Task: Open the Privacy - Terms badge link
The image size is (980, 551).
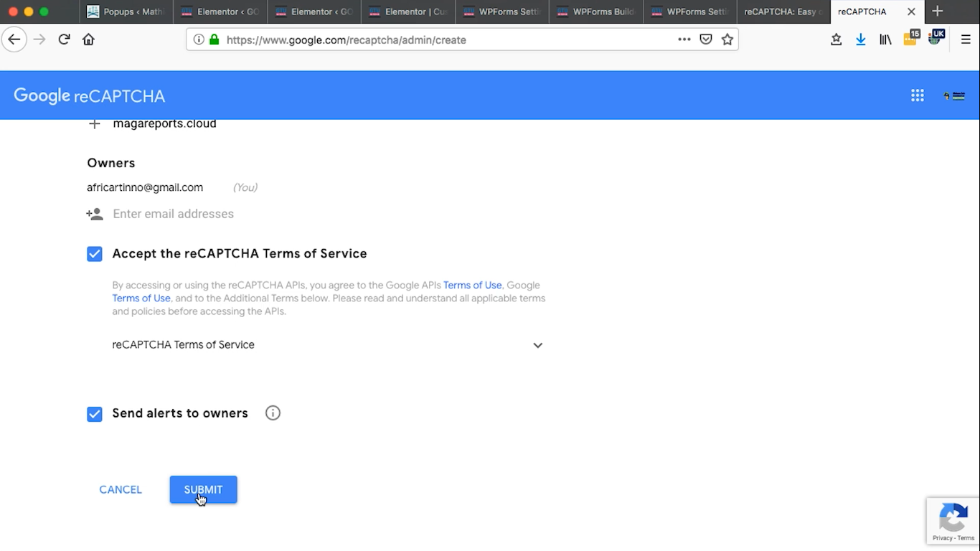Action: 953,538
